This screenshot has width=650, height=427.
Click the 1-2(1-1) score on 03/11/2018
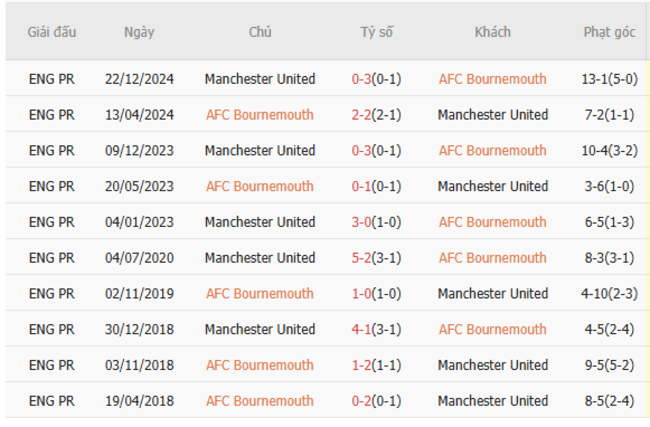[x=377, y=365]
